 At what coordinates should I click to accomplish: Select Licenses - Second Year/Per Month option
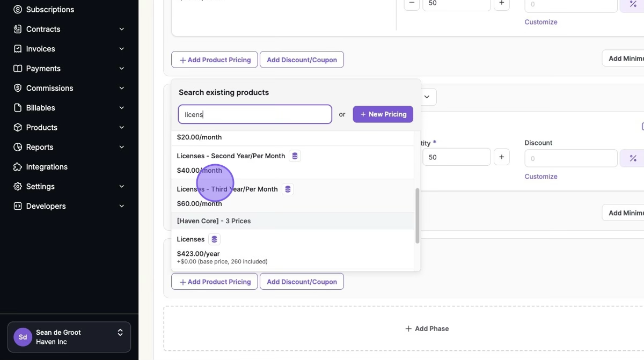coord(231,156)
